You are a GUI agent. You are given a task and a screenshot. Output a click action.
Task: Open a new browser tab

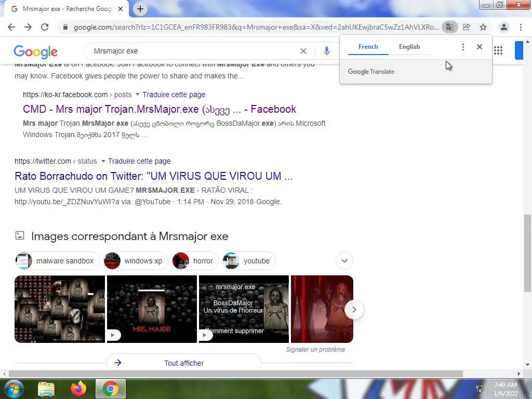(x=140, y=9)
